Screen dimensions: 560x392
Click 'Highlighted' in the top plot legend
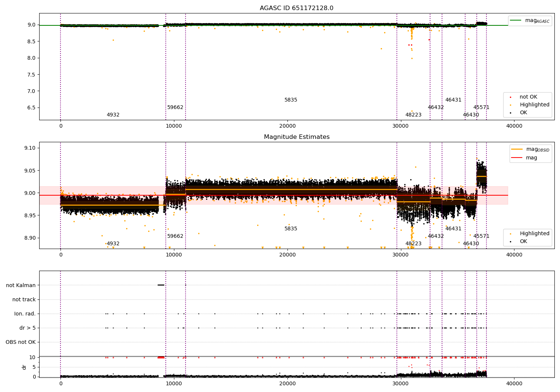[534, 105]
